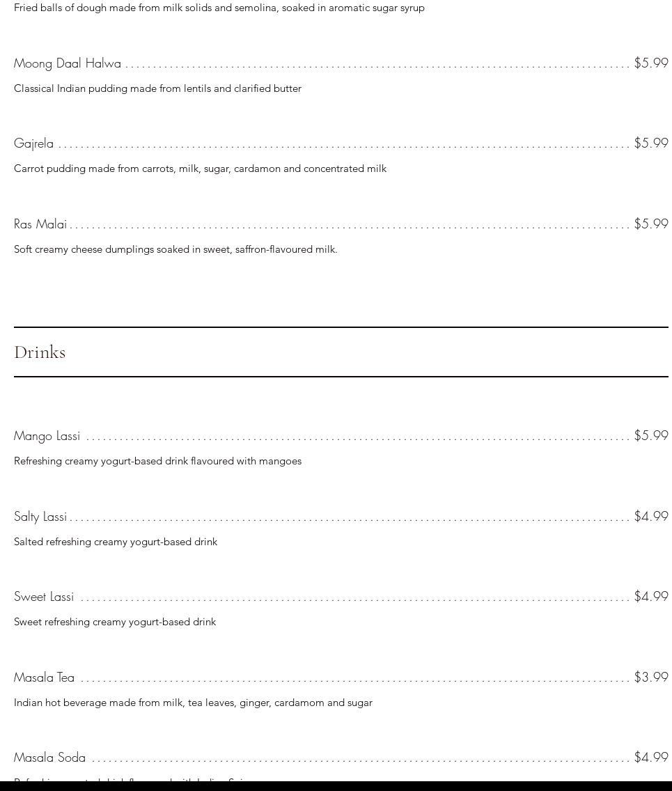The image size is (672, 791).
Task: Click the carrot pudding description text
Action: 200,169
